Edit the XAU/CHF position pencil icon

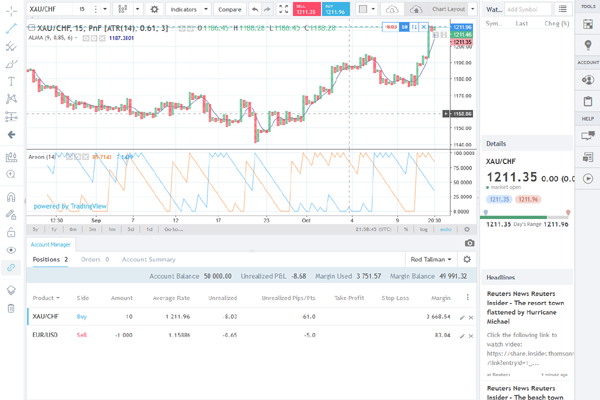(462, 317)
